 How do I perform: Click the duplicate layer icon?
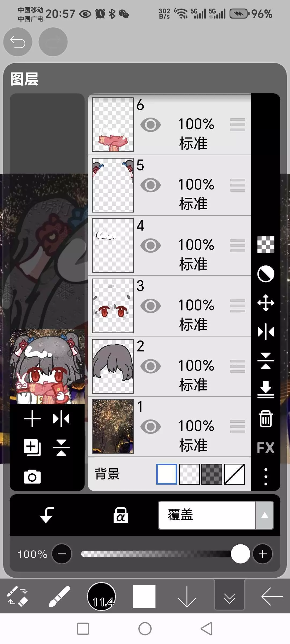click(x=32, y=448)
